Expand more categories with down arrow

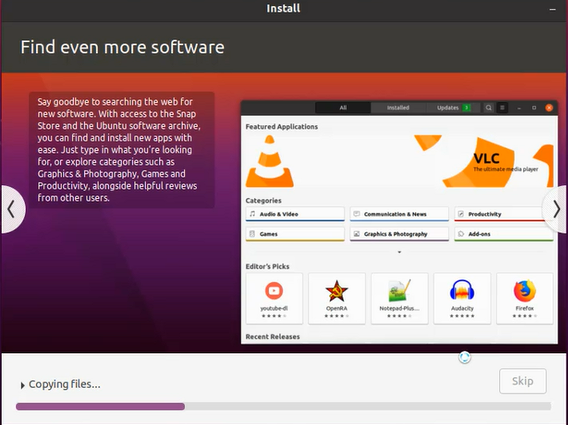(399, 252)
